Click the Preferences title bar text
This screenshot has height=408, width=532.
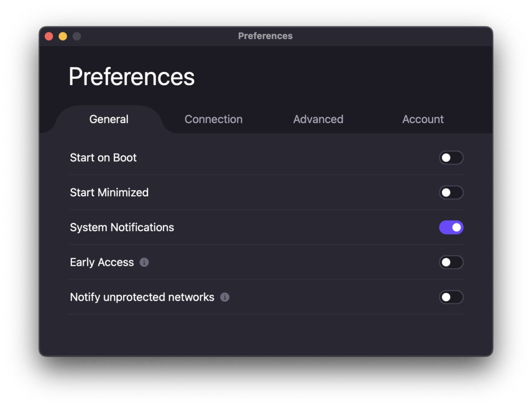click(x=265, y=36)
